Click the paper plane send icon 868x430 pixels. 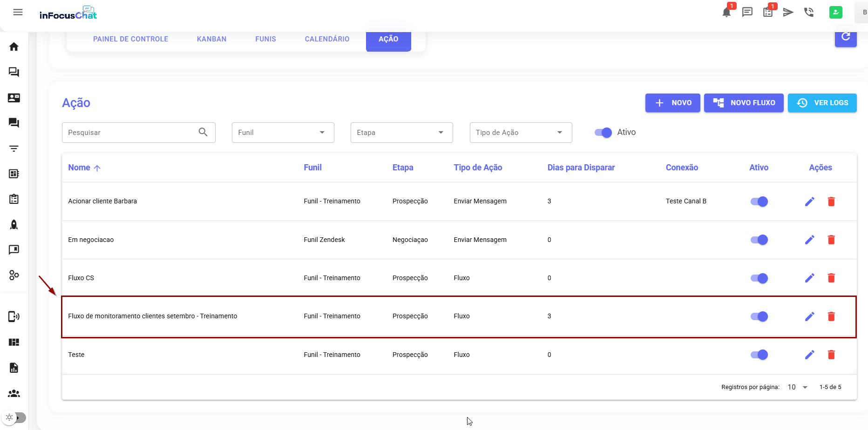(788, 13)
